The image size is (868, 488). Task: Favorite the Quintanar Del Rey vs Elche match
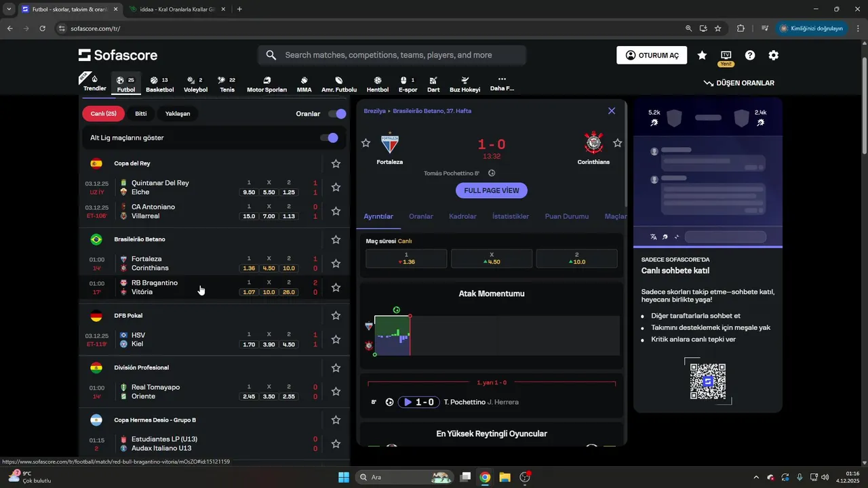click(x=336, y=187)
